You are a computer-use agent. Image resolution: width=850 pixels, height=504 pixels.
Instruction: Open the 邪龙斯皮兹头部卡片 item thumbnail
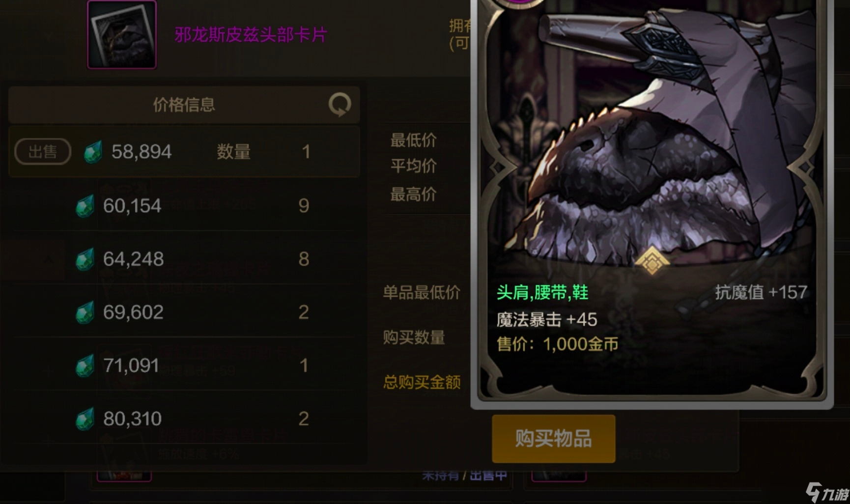(122, 34)
